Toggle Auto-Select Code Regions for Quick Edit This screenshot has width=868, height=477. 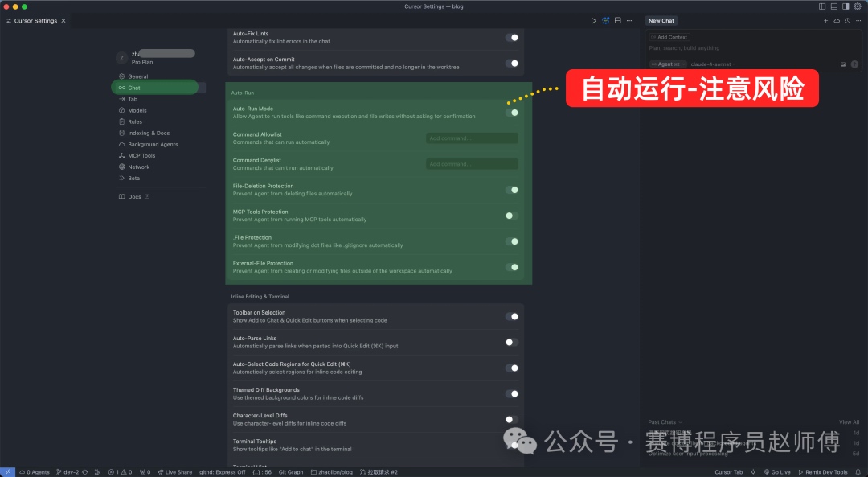point(511,368)
